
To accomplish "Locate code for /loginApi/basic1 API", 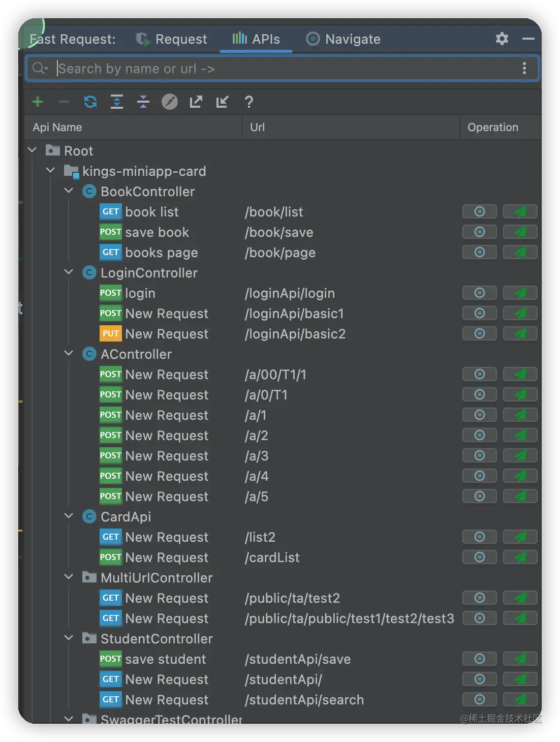I will (479, 313).
